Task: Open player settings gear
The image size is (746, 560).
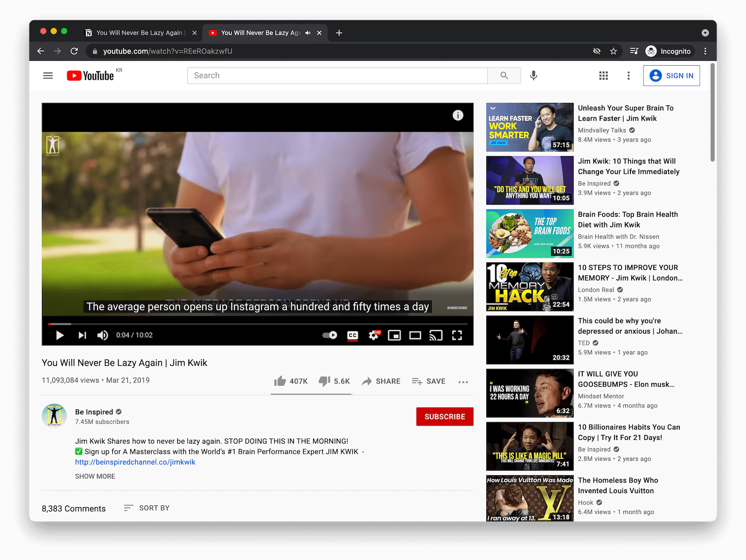Action: 374,335
